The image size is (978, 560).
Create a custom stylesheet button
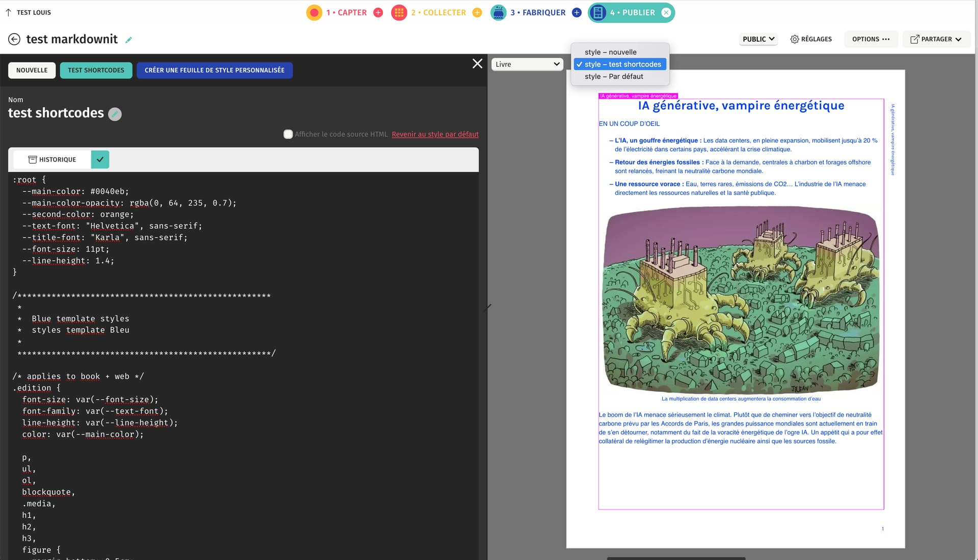(214, 70)
